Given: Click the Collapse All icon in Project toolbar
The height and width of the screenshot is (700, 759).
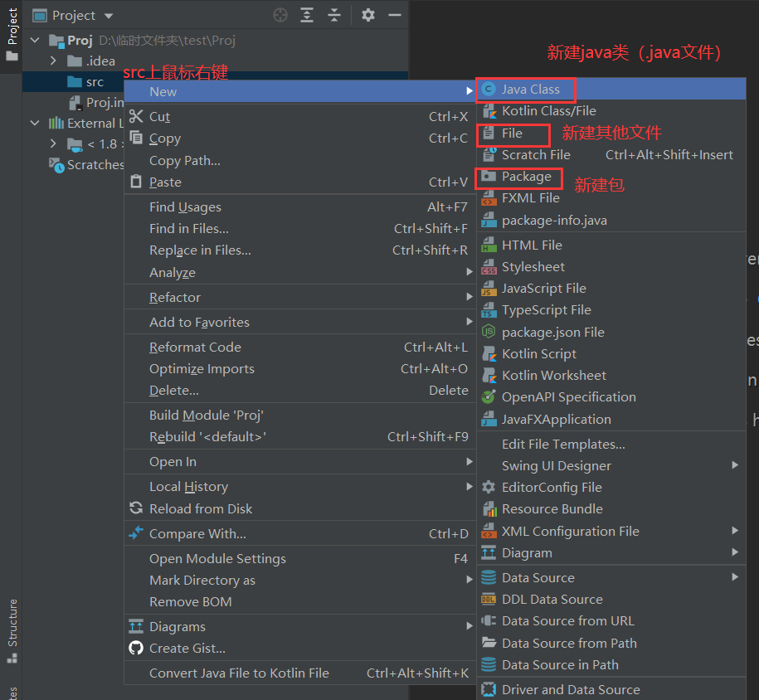Looking at the screenshot, I should click(334, 16).
